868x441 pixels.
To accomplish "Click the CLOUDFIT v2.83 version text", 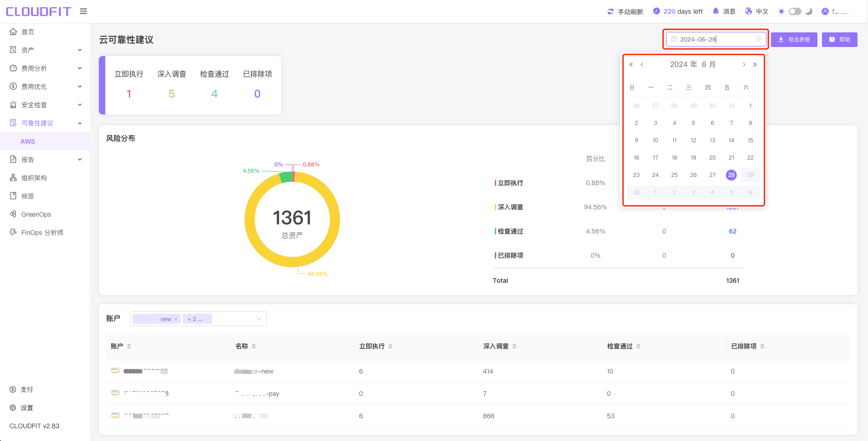I will [35, 426].
